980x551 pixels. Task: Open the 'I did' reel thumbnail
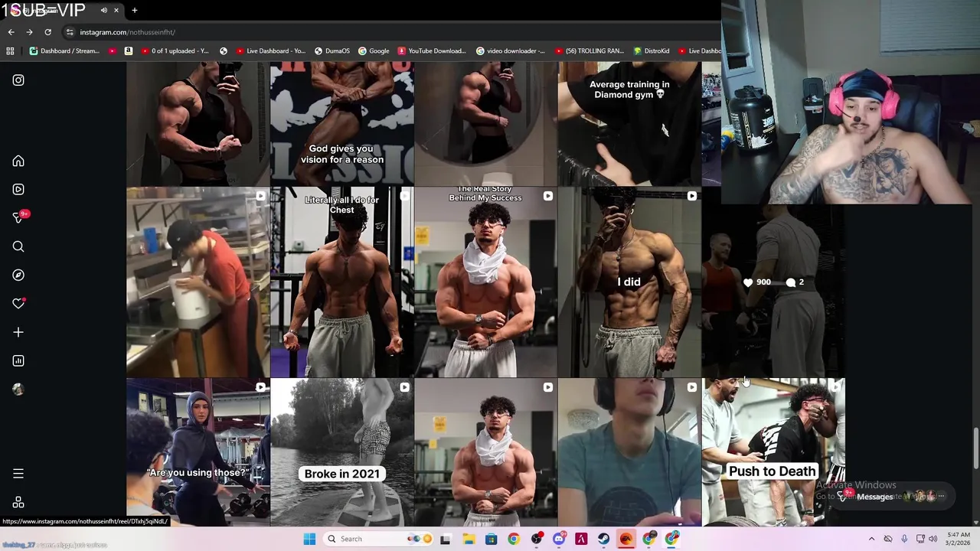click(629, 282)
